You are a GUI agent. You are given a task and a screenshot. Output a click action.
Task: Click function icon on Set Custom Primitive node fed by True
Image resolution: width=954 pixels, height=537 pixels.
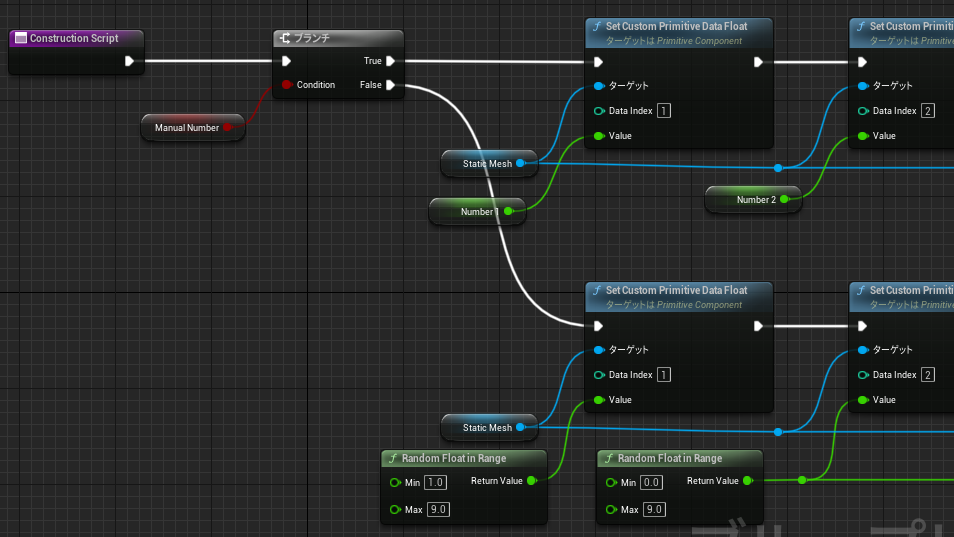(x=597, y=26)
